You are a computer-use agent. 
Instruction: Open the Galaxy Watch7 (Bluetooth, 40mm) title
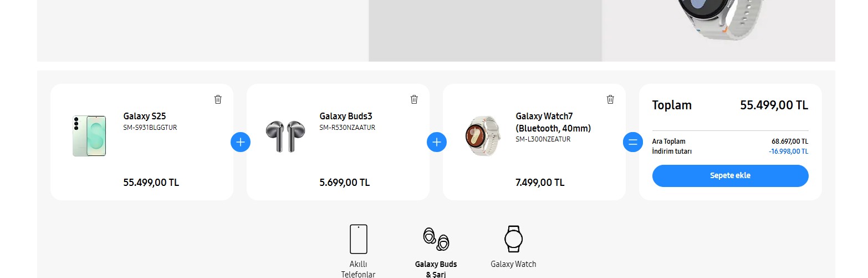553,122
